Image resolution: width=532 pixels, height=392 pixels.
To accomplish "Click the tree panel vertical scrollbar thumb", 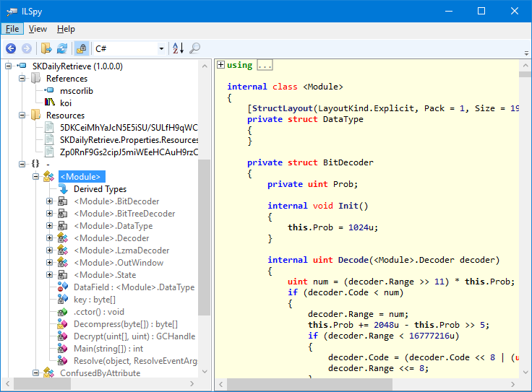I will coord(204,238).
